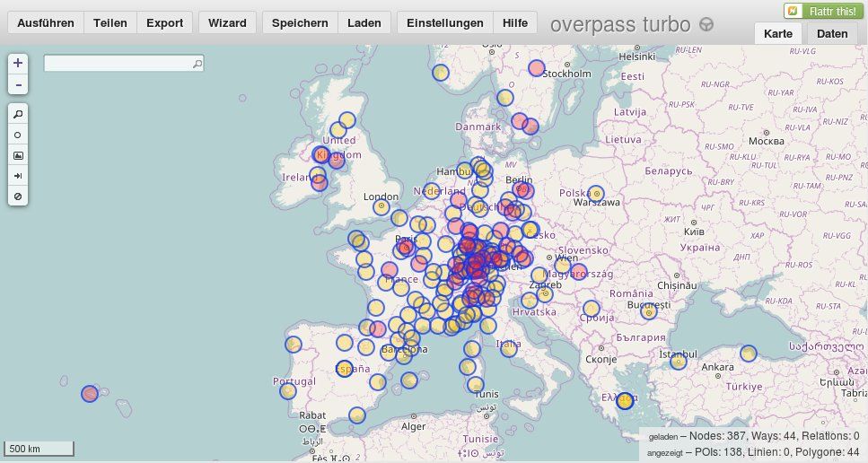
Task: Click the zoom in plus button
Action: 18,63
